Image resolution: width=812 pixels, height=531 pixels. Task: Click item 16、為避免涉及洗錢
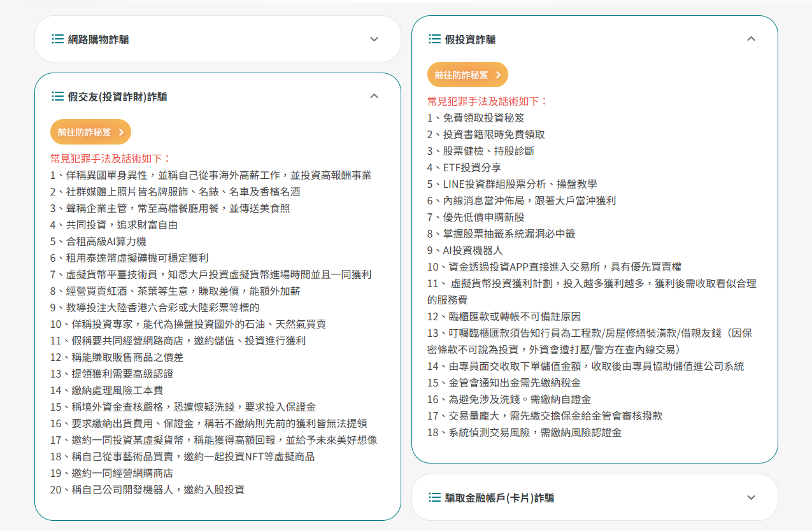[509, 399]
